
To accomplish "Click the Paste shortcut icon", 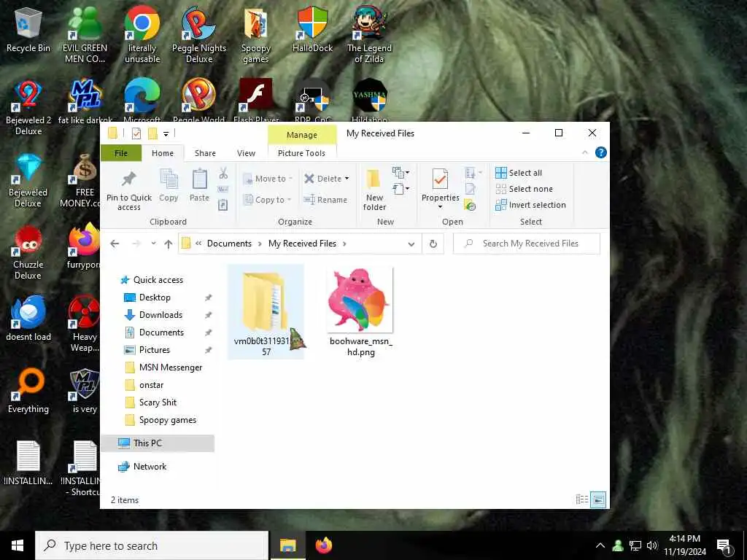I will coord(223,205).
